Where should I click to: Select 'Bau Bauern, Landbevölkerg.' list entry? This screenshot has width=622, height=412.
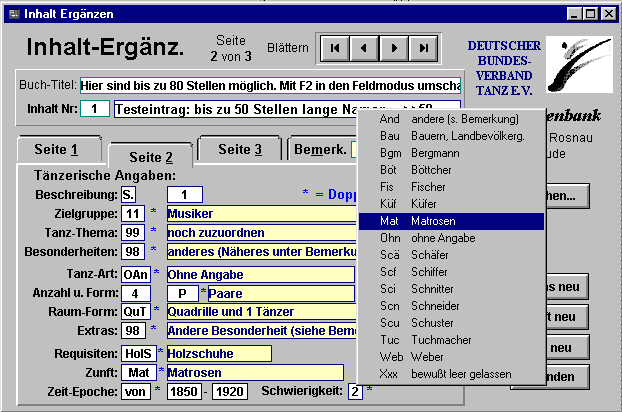point(451,136)
